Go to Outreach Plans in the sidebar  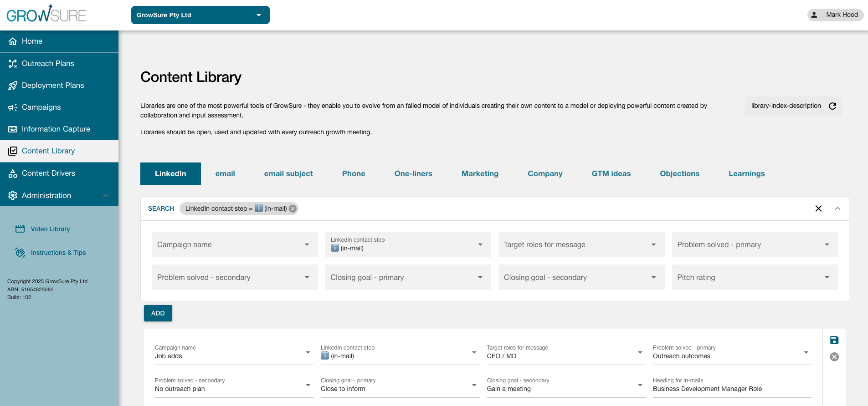pos(59,64)
